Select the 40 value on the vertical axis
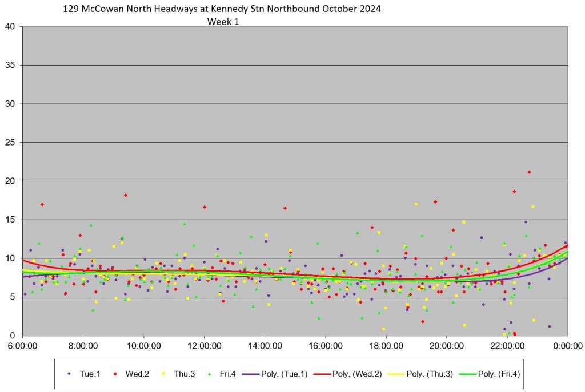 point(10,26)
